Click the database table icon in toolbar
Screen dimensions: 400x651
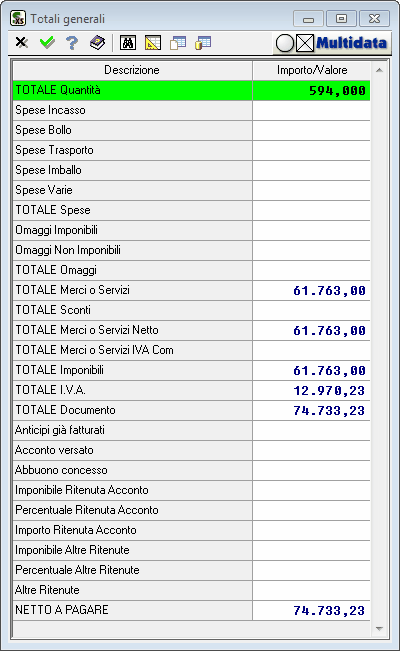[x=203, y=42]
